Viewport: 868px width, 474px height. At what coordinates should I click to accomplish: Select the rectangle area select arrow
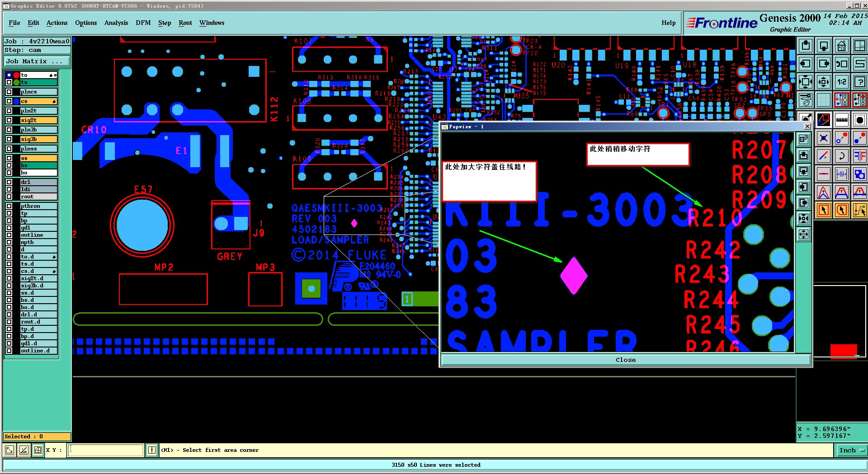(824, 210)
